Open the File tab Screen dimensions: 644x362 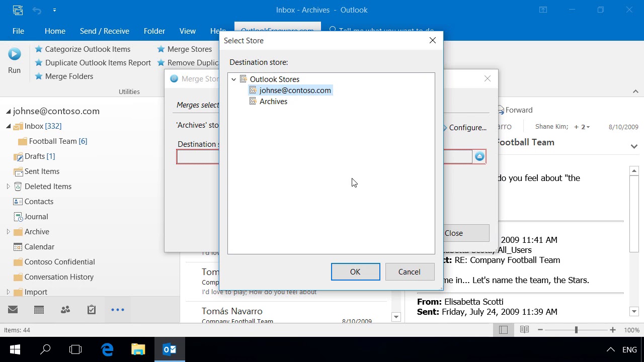[x=18, y=31]
